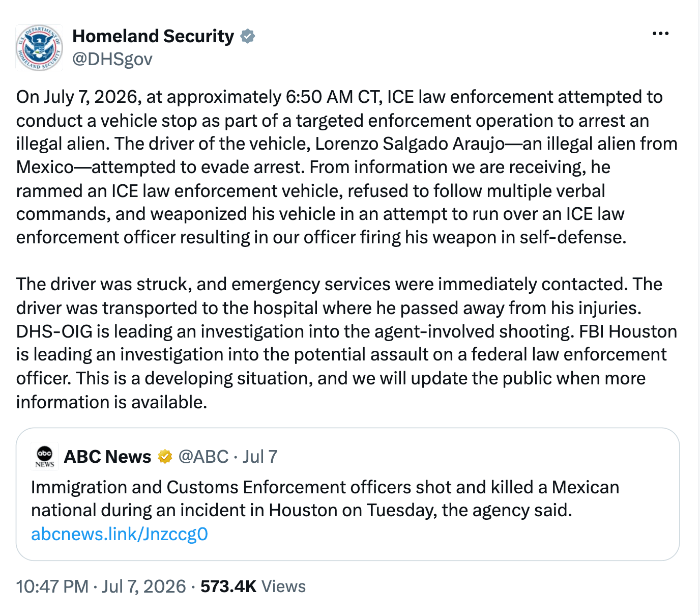Click the paragraph beginning 'The driver was struck'
Image resolution: width=700 pixels, height=615 pixels.
(x=346, y=343)
